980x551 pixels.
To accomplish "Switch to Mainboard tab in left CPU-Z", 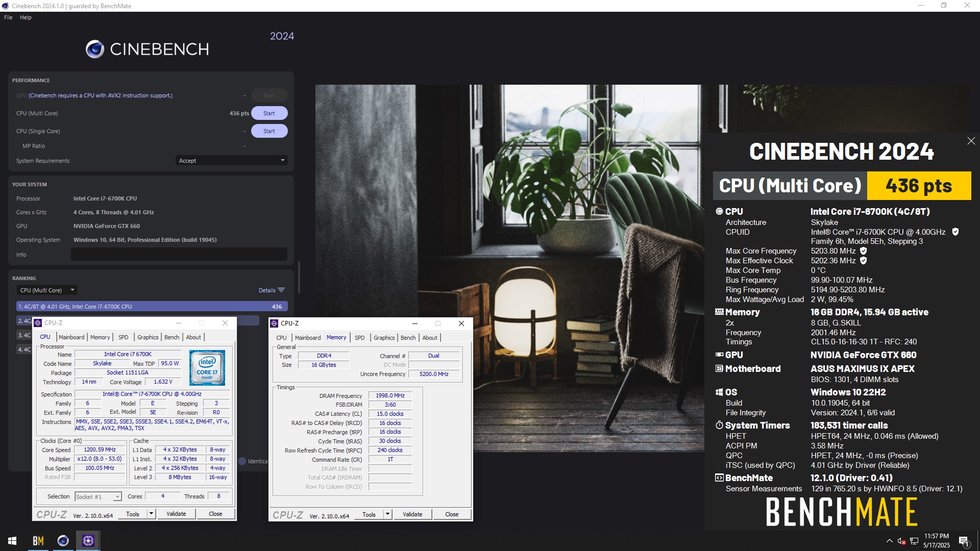I will (71, 337).
